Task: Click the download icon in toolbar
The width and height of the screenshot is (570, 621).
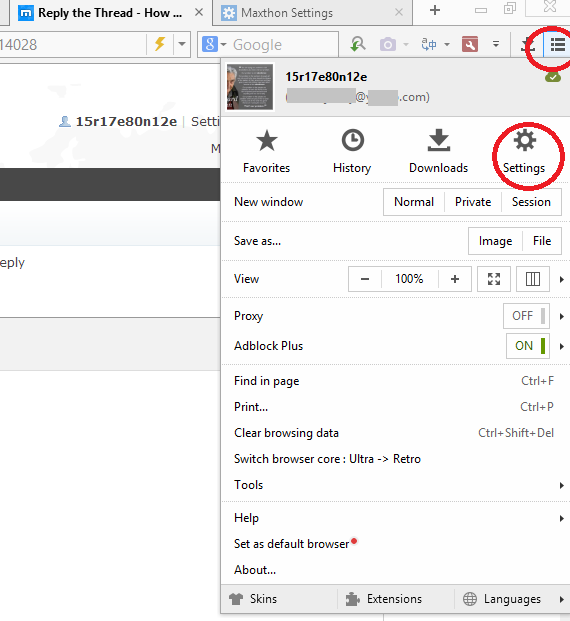Action: (x=528, y=45)
